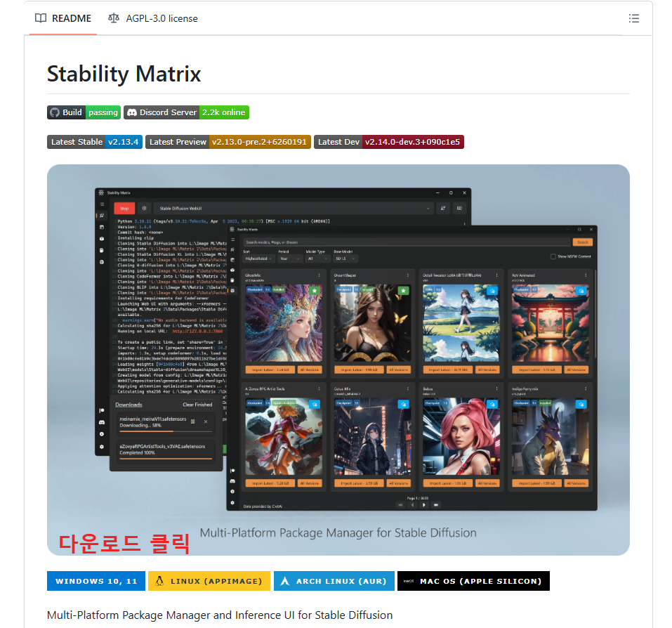The width and height of the screenshot is (672, 628).
Task: Open the README outline list icon
Action: tap(634, 18)
